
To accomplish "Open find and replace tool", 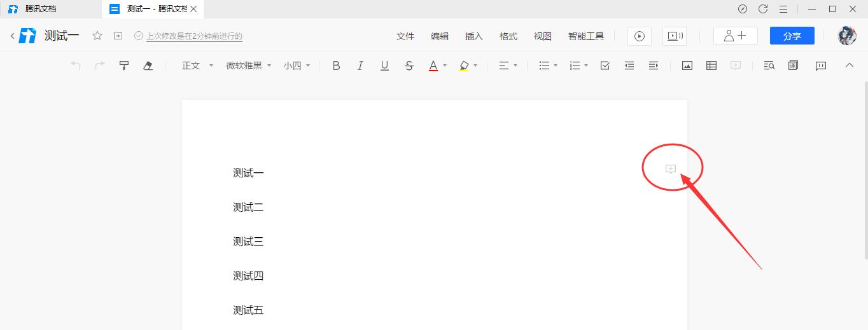I will (769, 65).
